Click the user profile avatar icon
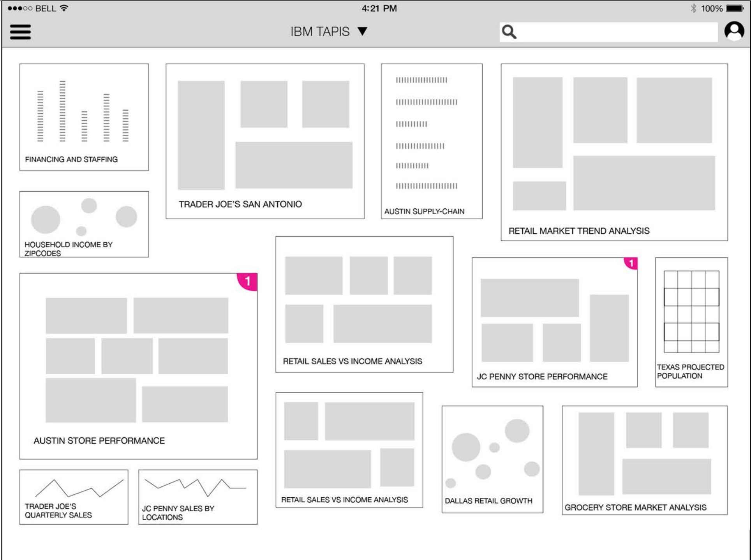The height and width of the screenshot is (560, 751). click(734, 31)
